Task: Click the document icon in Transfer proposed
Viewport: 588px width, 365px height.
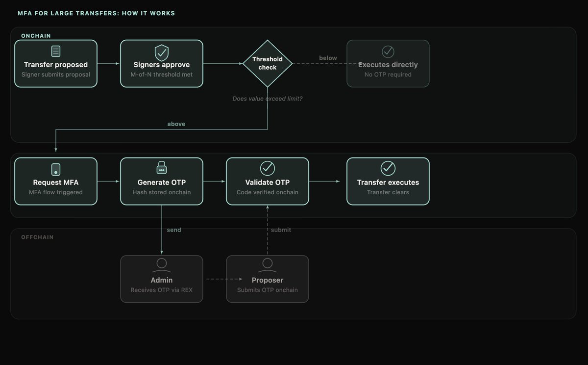Action: tap(56, 51)
